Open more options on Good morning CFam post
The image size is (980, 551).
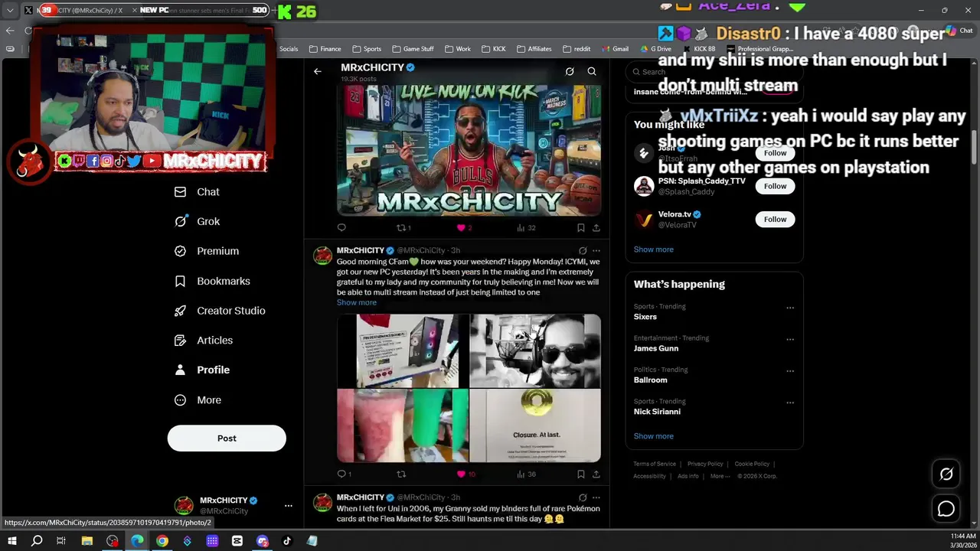point(596,250)
